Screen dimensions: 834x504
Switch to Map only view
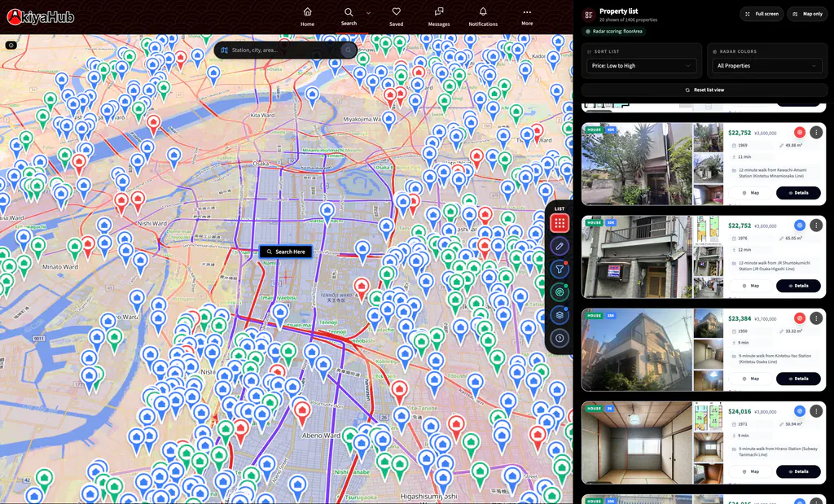point(807,14)
